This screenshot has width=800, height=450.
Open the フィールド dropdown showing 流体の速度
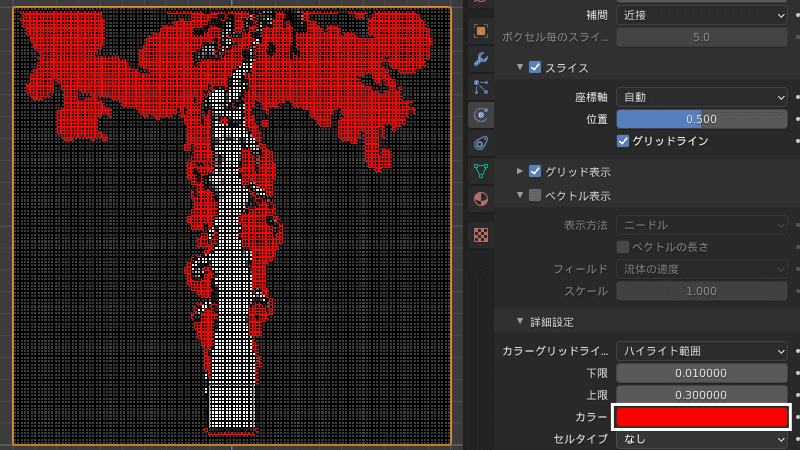(x=702, y=269)
